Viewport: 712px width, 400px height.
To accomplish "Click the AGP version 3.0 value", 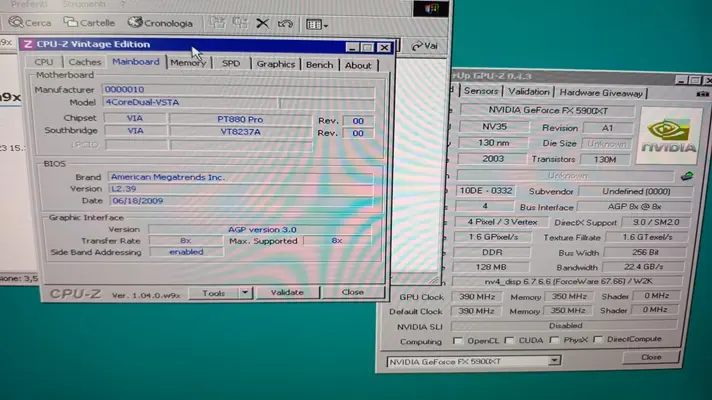I will pos(261,230).
